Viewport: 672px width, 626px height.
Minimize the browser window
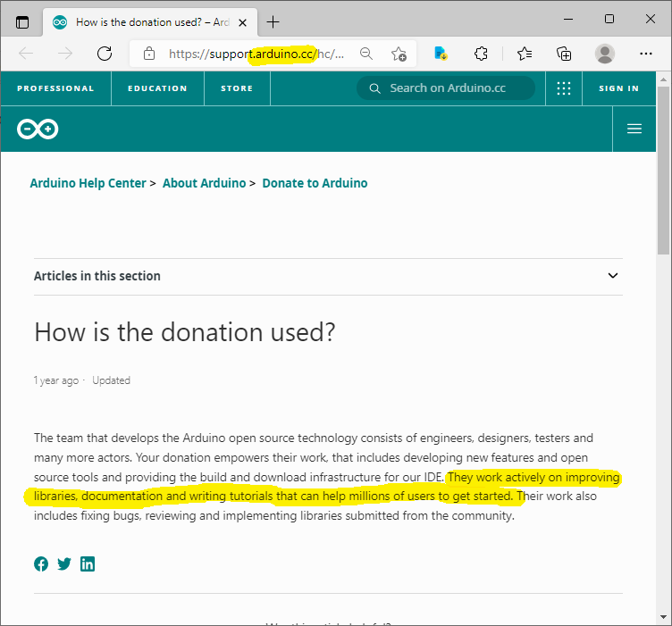[568, 20]
